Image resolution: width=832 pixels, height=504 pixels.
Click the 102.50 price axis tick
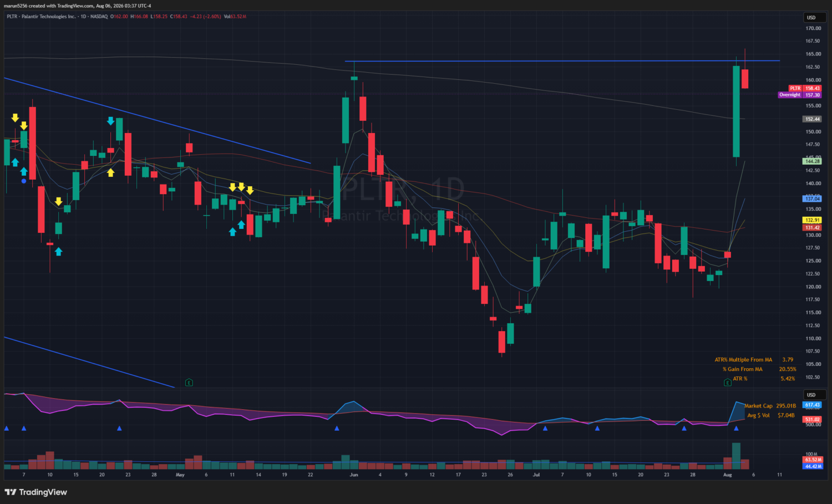pyautogui.click(x=813, y=377)
